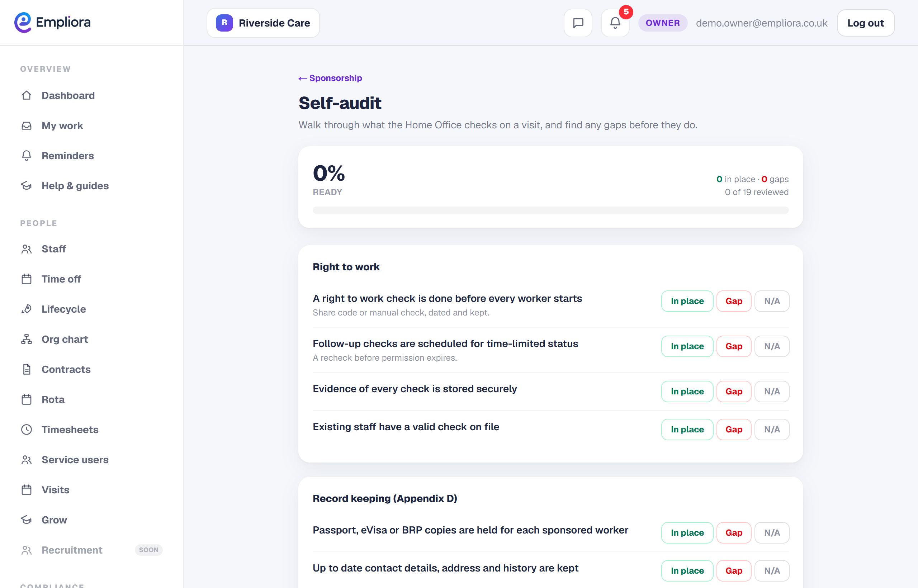Open Dashboard via the home icon
Image resolution: width=918 pixels, height=588 pixels.
coord(26,95)
